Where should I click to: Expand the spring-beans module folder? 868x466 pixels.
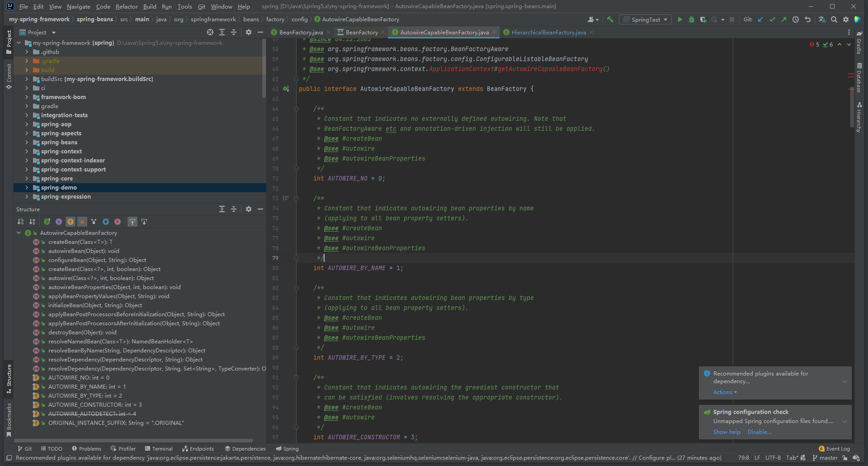click(27, 143)
